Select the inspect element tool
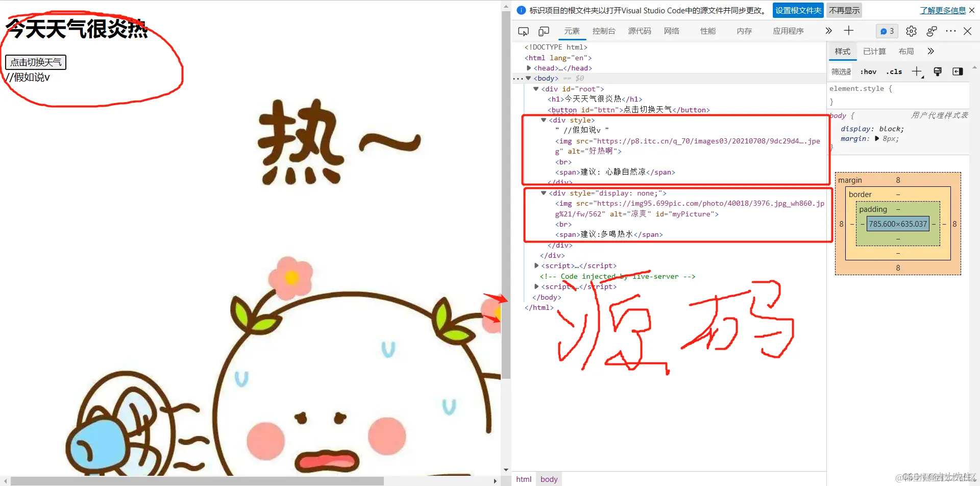 (523, 31)
